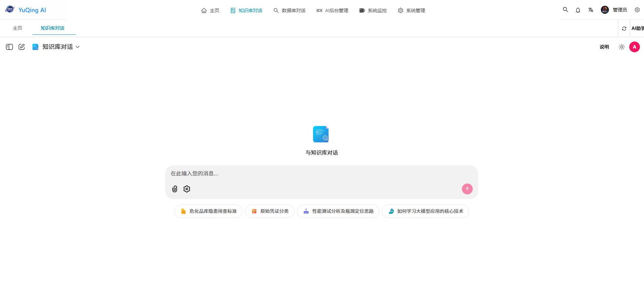Open the 说明 help link

[604, 47]
